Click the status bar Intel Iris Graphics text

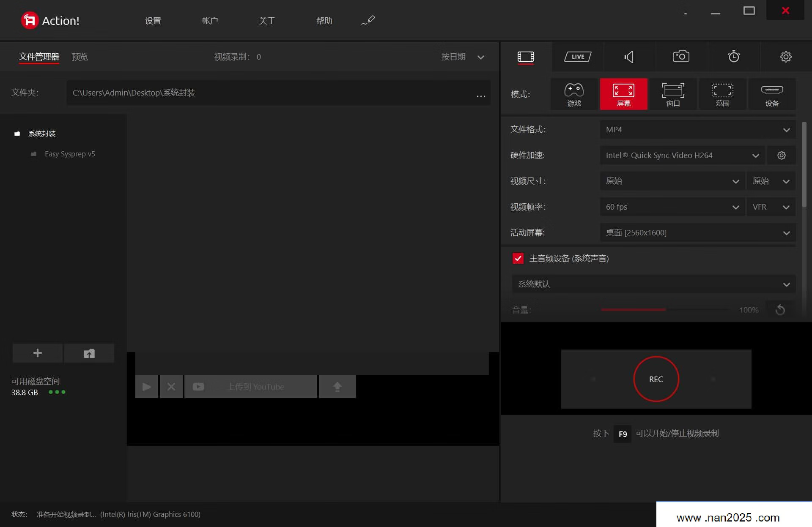(x=150, y=514)
